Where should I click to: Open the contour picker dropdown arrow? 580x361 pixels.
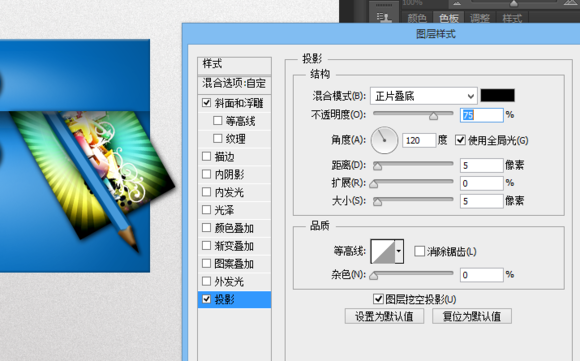pyautogui.click(x=399, y=251)
